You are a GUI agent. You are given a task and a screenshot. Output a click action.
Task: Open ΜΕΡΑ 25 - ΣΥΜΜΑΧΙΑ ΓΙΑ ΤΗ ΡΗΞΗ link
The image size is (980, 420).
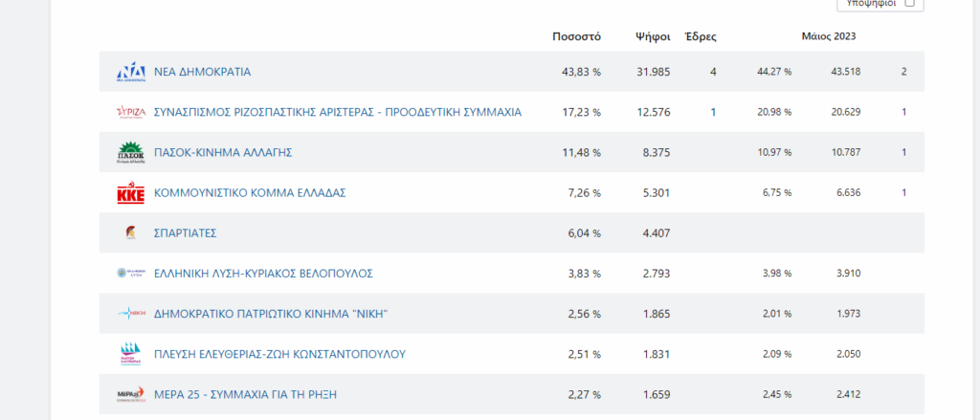coord(246,394)
